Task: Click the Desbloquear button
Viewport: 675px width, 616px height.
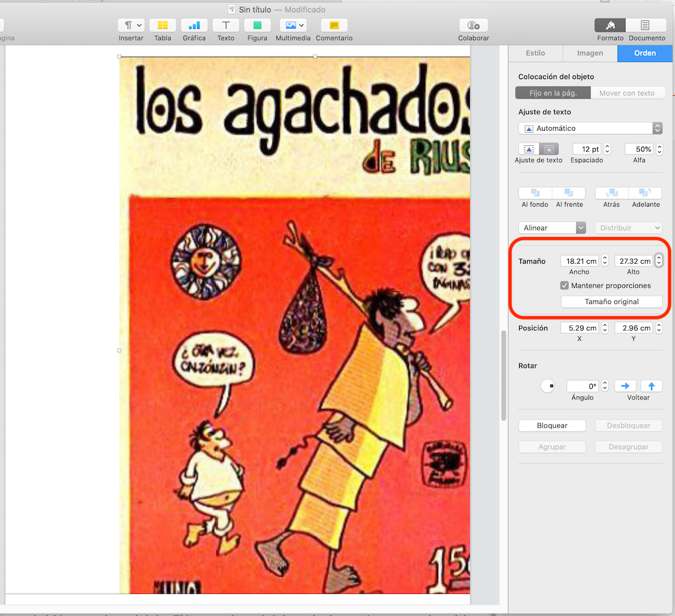Action: point(628,425)
